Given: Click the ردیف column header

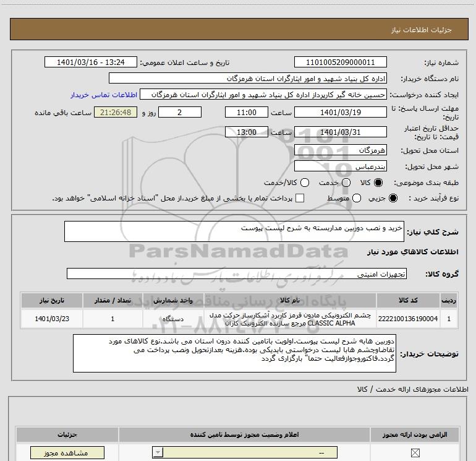Looking at the screenshot, I should click(x=449, y=300).
